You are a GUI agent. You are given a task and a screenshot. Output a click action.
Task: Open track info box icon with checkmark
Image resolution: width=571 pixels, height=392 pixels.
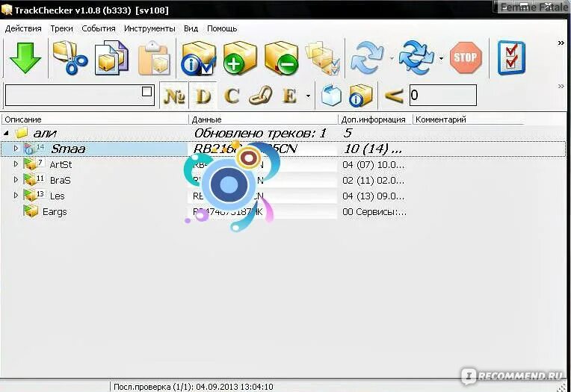198,58
